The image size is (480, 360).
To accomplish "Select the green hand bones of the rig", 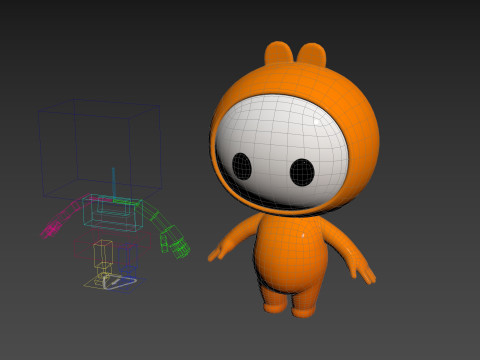I will click(x=175, y=243).
